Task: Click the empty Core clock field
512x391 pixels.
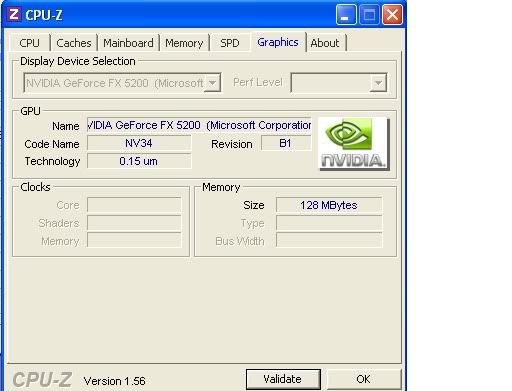Action: pos(134,205)
